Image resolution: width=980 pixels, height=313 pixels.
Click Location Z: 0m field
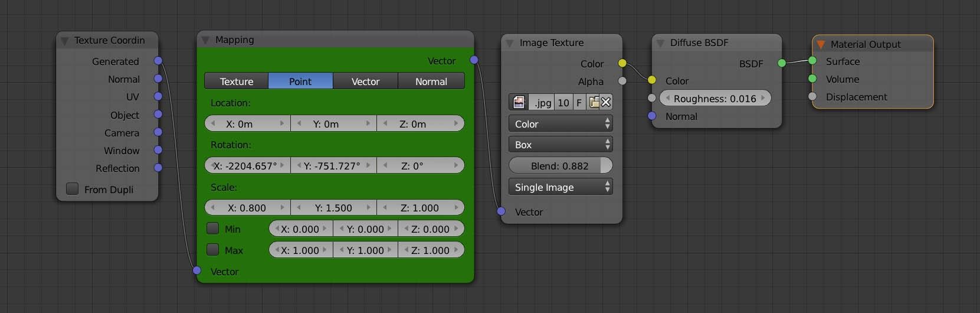tap(420, 124)
